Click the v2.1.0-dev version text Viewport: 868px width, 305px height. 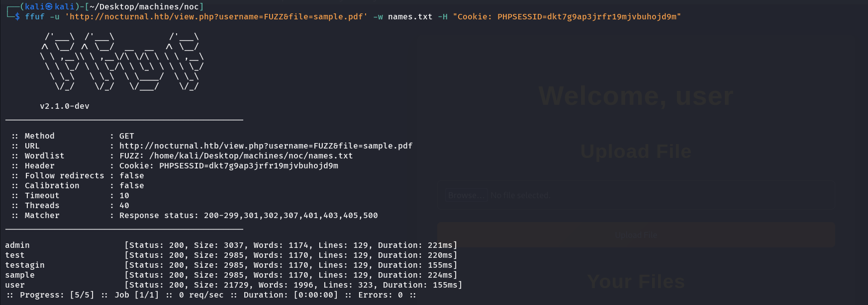click(x=65, y=106)
